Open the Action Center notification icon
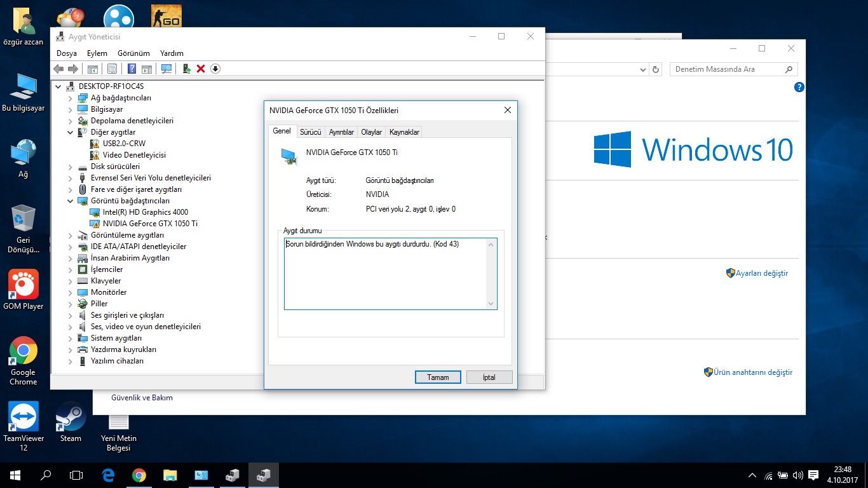 tap(813, 475)
